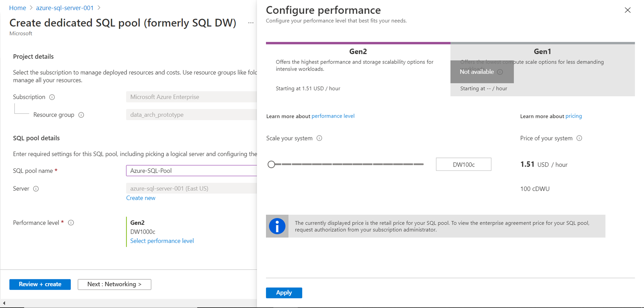
Task: Click the Review + create button
Action: pyautogui.click(x=40, y=284)
